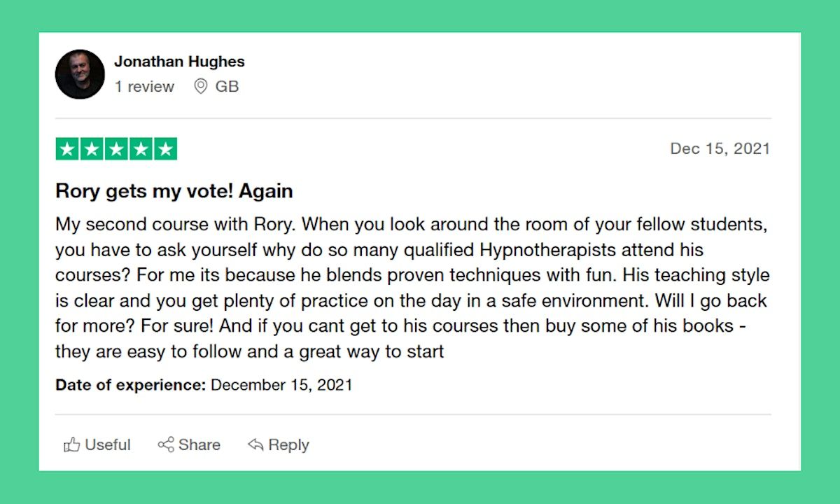The height and width of the screenshot is (504, 840).
Task: Open the "Rory gets my vote! Again" title
Action: (174, 191)
